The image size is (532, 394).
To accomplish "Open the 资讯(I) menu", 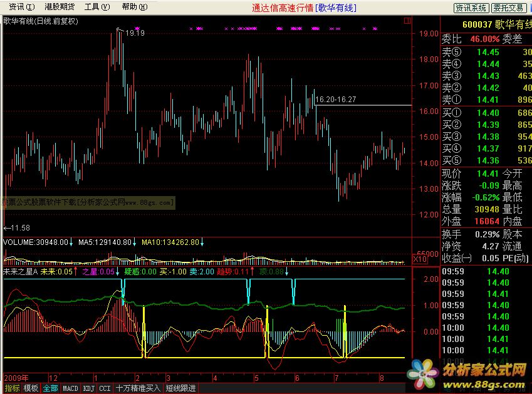I will coord(22,7).
